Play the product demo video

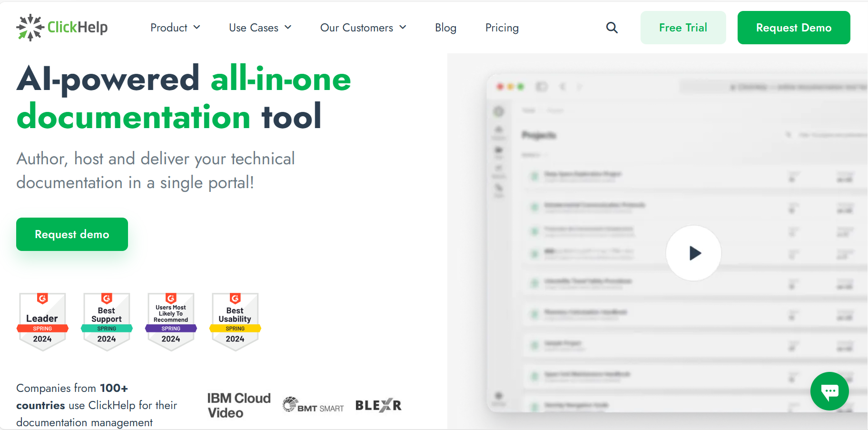(x=693, y=253)
